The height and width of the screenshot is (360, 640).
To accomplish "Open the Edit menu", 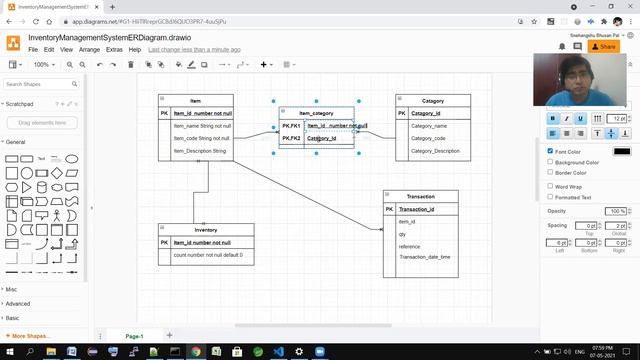I will pos(49,49).
